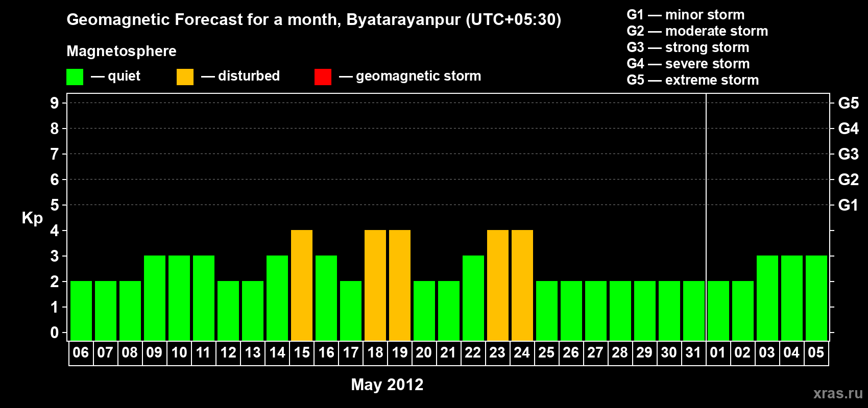Click the date label 25 on the axis
The width and height of the screenshot is (868, 408).
[546, 352]
